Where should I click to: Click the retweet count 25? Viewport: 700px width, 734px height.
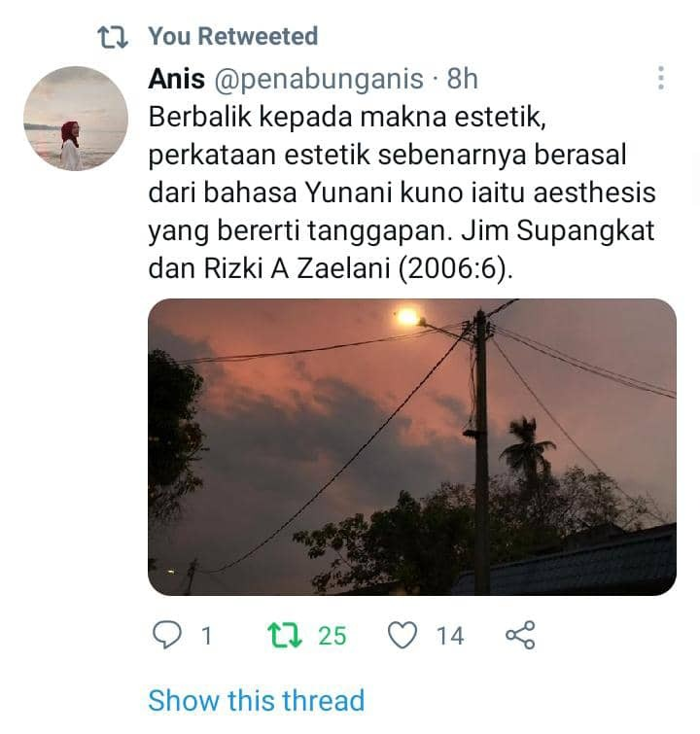332,636
